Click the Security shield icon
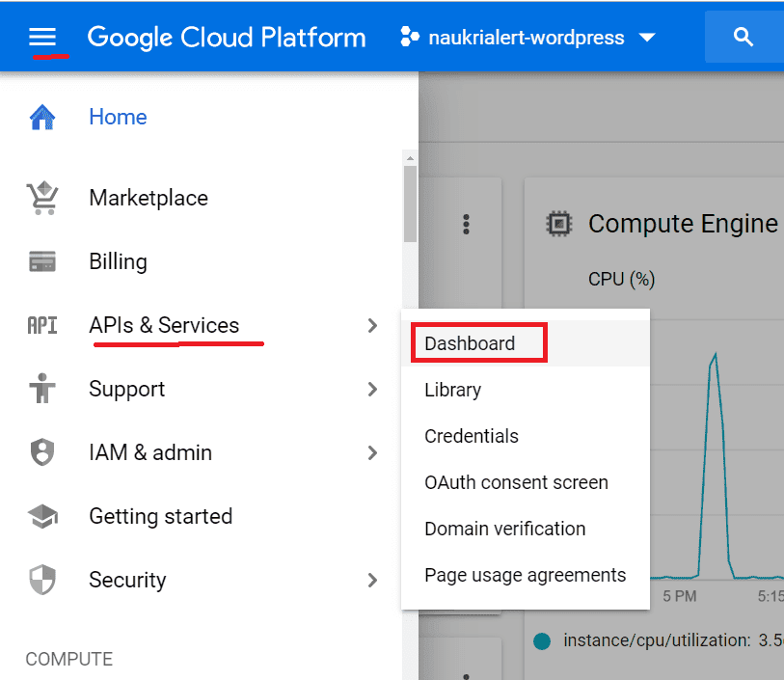This screenshot has height=680, width=784. point(42,581)
